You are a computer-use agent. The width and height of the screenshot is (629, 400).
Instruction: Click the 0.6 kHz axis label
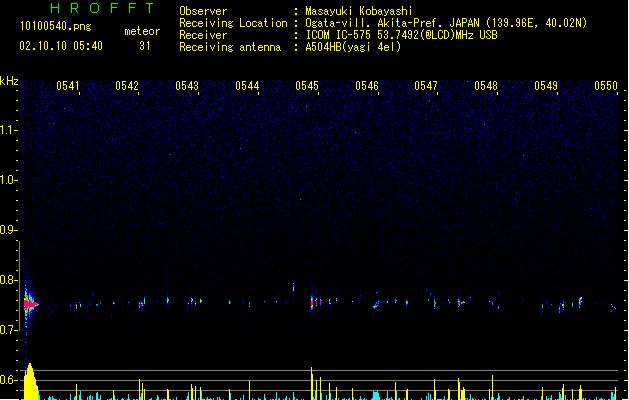tap(9, 380)
